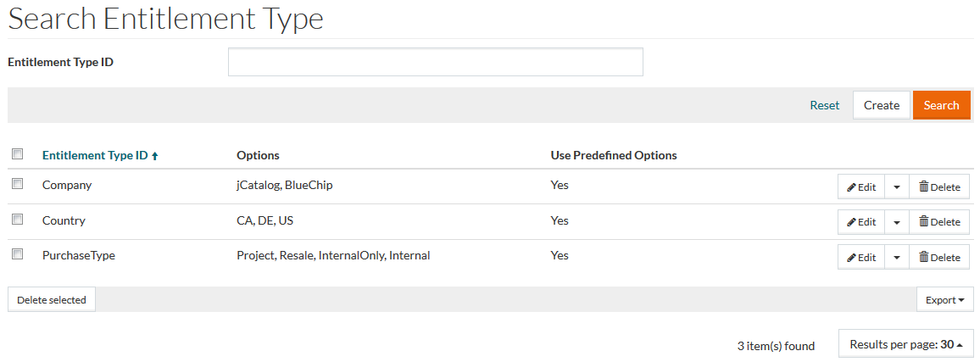
Task: Focus the Entitlement Type ID text field
Action: click(435, 62)
